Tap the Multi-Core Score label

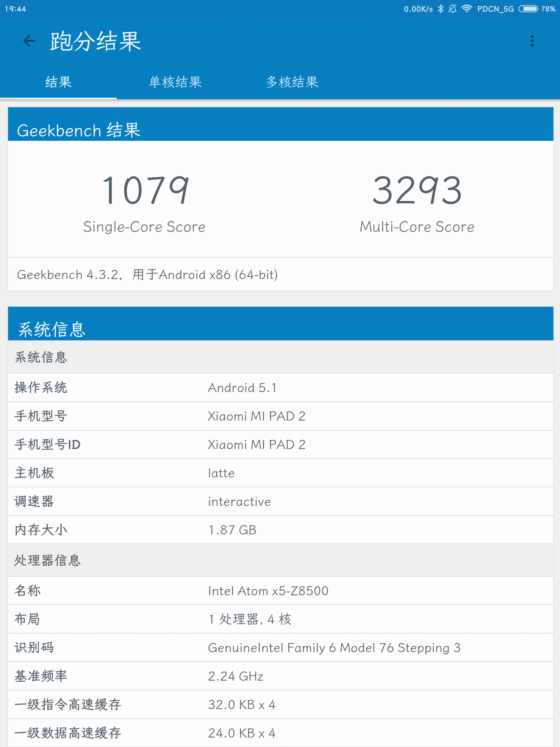417,227
